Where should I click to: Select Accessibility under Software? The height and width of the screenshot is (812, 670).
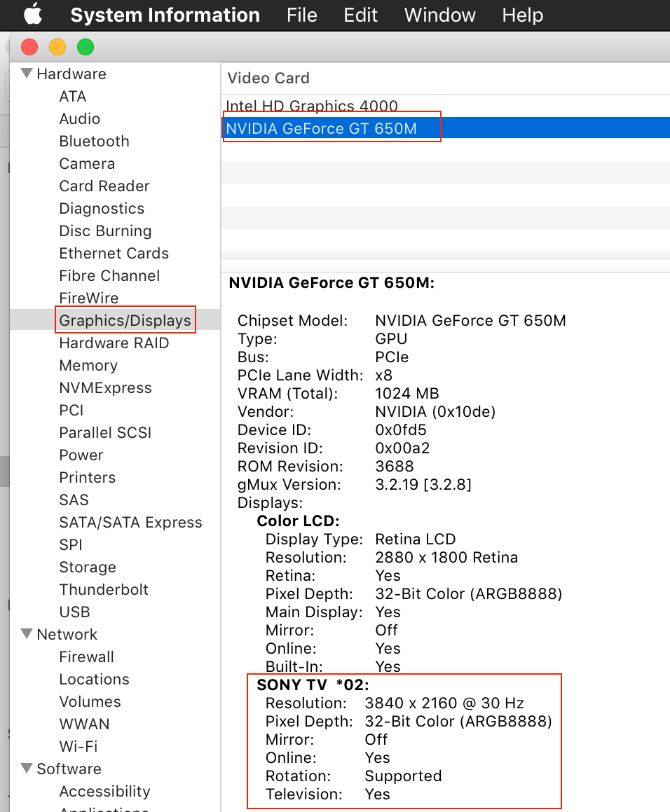[x=104, y=791]
